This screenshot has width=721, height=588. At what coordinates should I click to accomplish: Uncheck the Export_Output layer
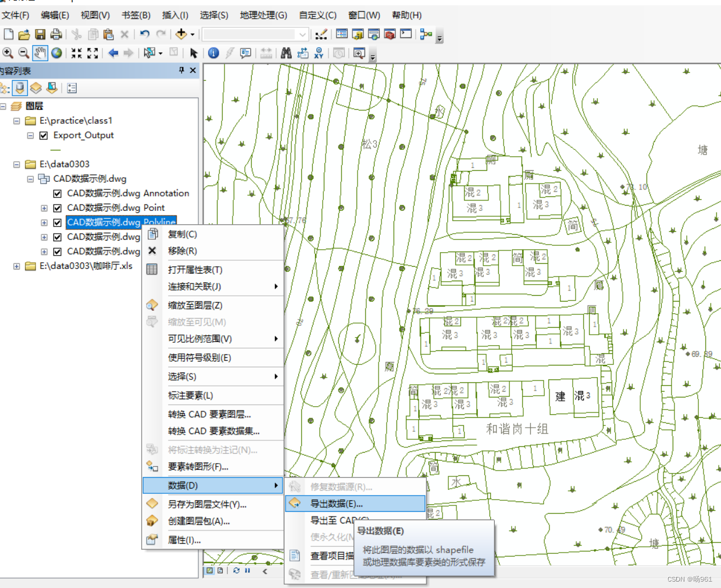click(x=44, y=135)
